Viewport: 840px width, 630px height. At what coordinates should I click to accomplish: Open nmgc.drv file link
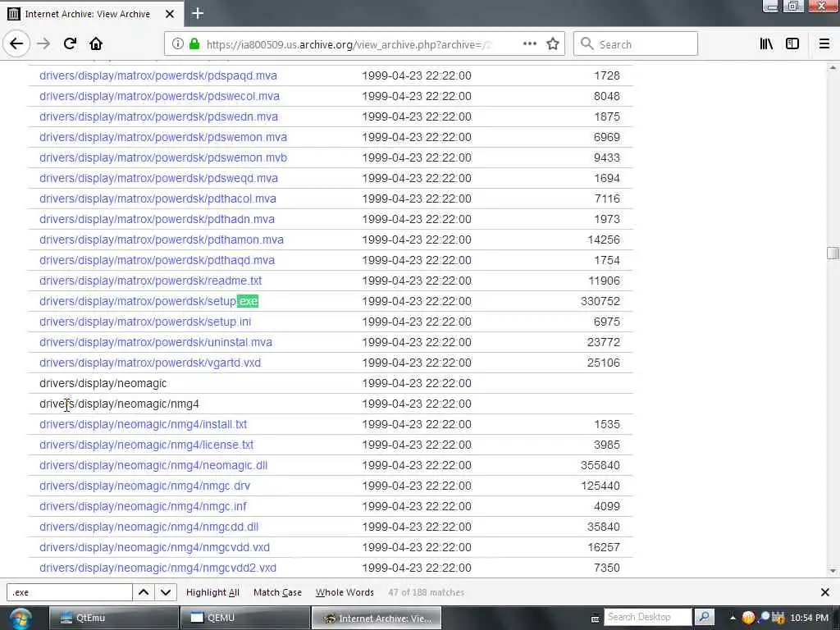144,486
